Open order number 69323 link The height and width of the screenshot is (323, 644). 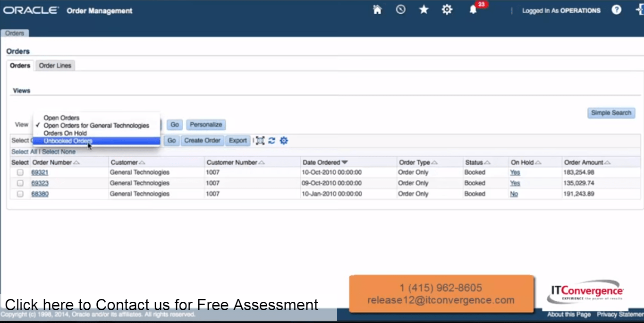[40, 183]
